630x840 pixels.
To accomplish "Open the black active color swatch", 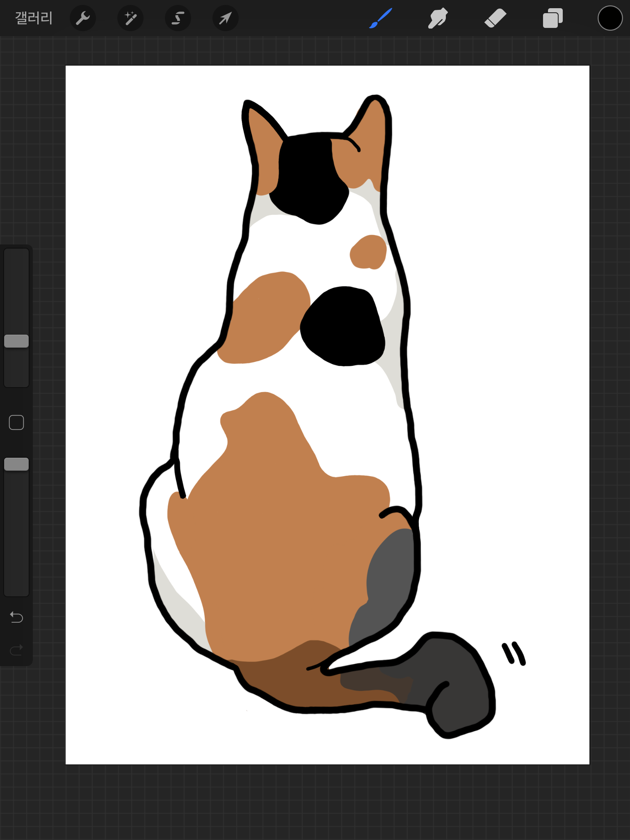I will (x=610, y=18).
